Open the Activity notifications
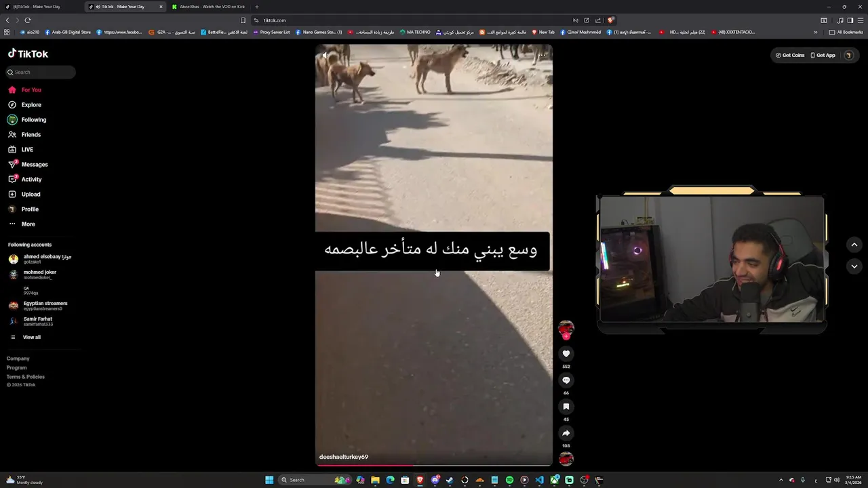Viewport: 868px width, 488px height. point(25,179)
